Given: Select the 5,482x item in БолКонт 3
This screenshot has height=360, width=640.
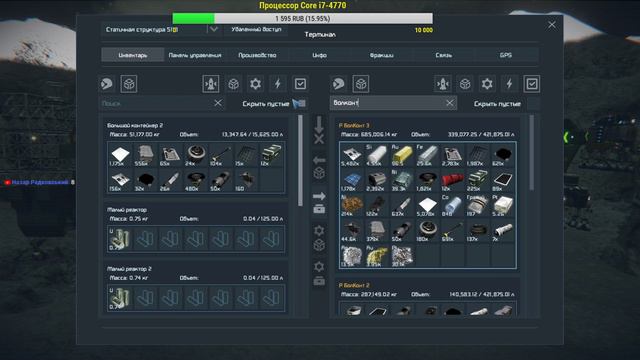Looking at the screenshot, I should coord(351,155).
